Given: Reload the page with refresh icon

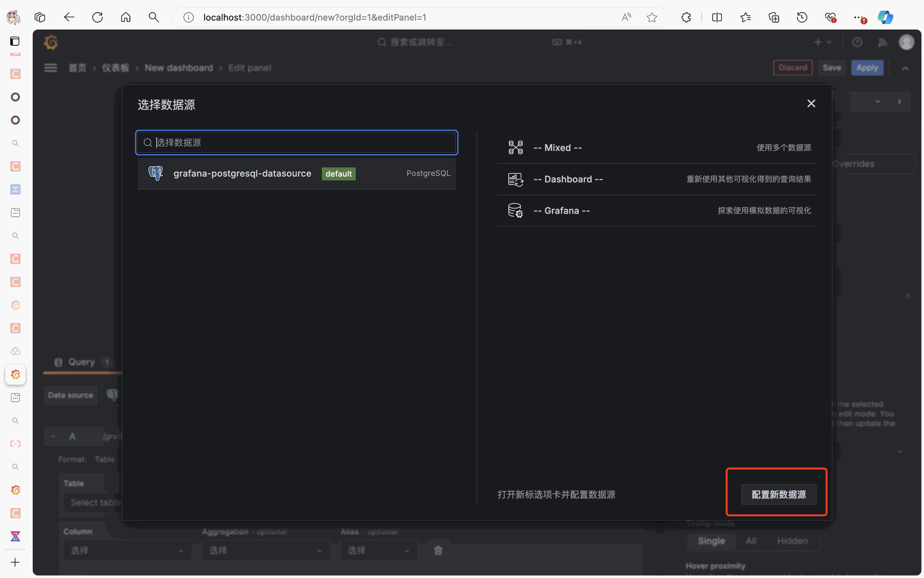Looking at the screenshot, I should (98, 17).
